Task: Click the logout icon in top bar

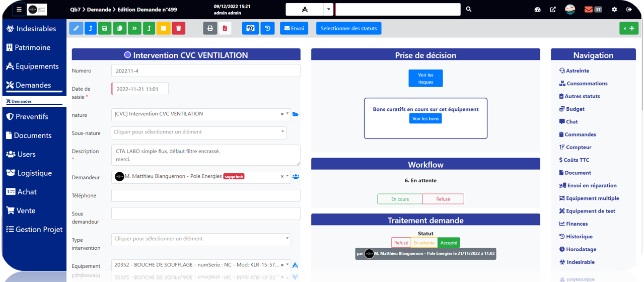Action: [629, 10]
